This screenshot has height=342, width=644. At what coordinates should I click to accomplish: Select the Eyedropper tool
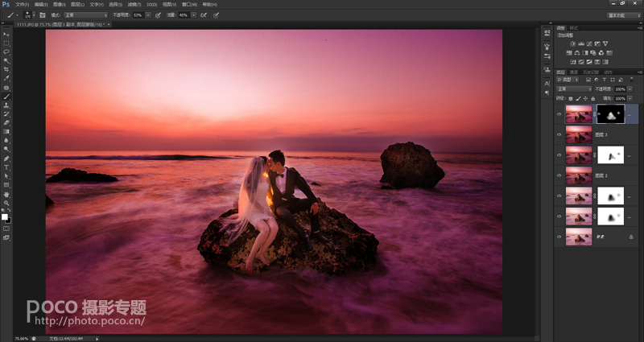click(x=6, y=78)
